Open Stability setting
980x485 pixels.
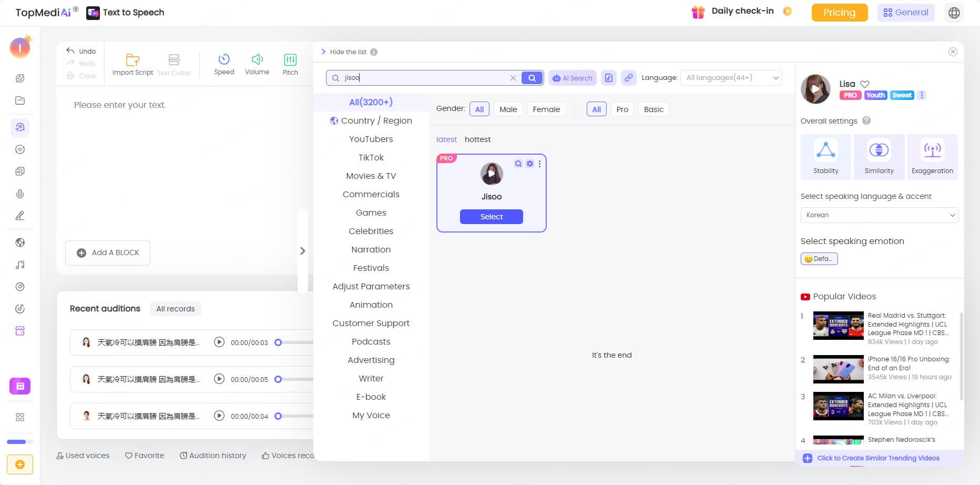(x=825, y=156)
